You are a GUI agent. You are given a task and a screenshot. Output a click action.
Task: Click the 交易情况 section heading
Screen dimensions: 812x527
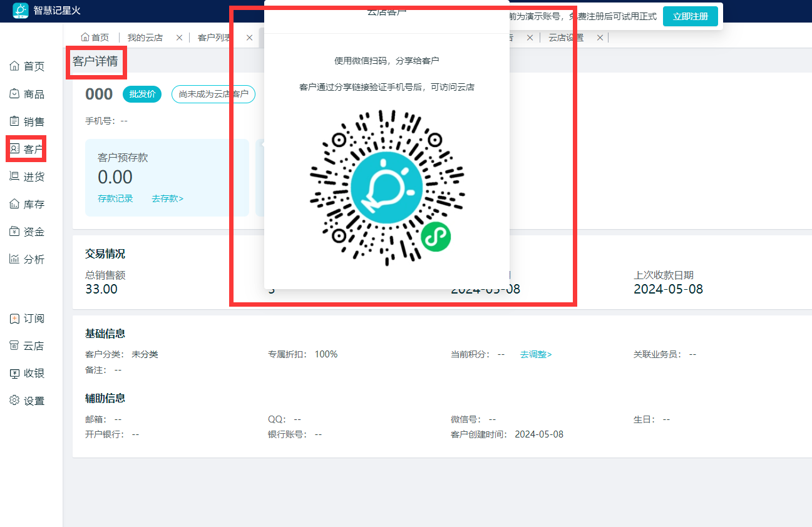click(105, 253)
